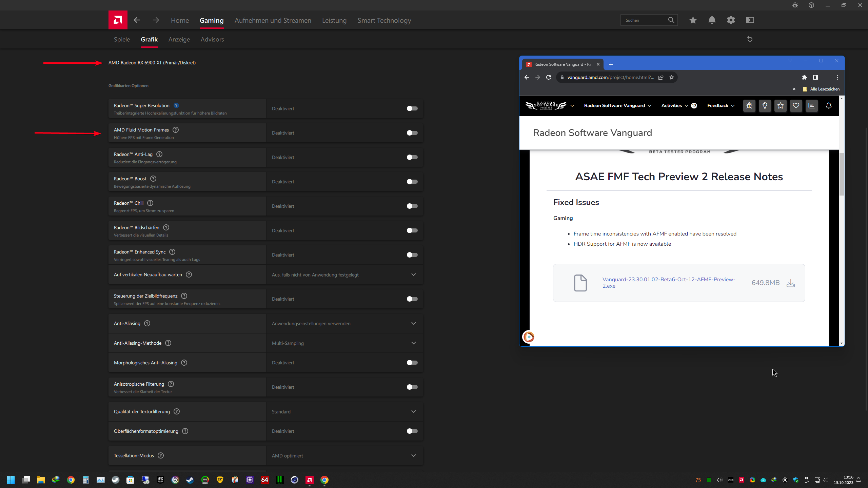Open AMD notifications bell icon

coord(712,20)
